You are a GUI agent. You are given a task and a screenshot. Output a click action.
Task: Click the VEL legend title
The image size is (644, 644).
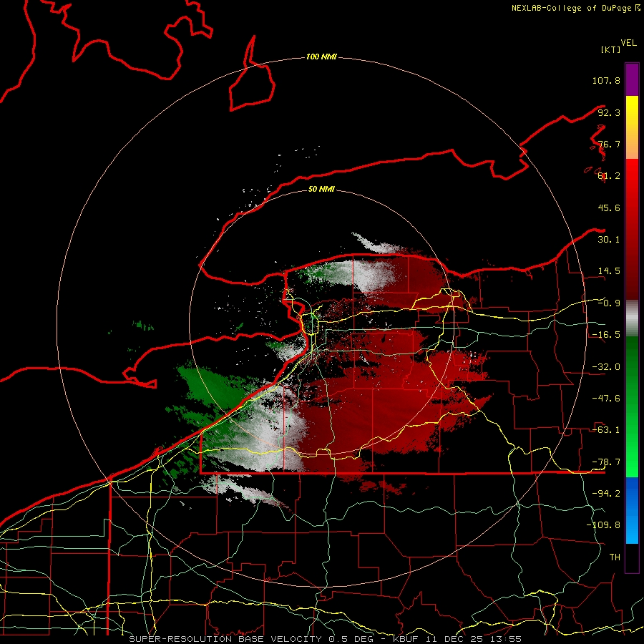coord(629,43)
